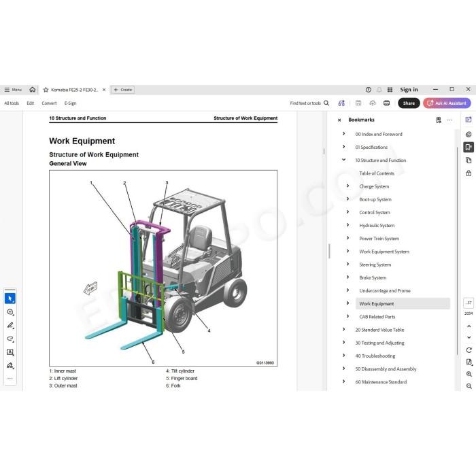Open Bookmarks panel options ellipsis
This screenshot has width=476, height=476.
449,120
